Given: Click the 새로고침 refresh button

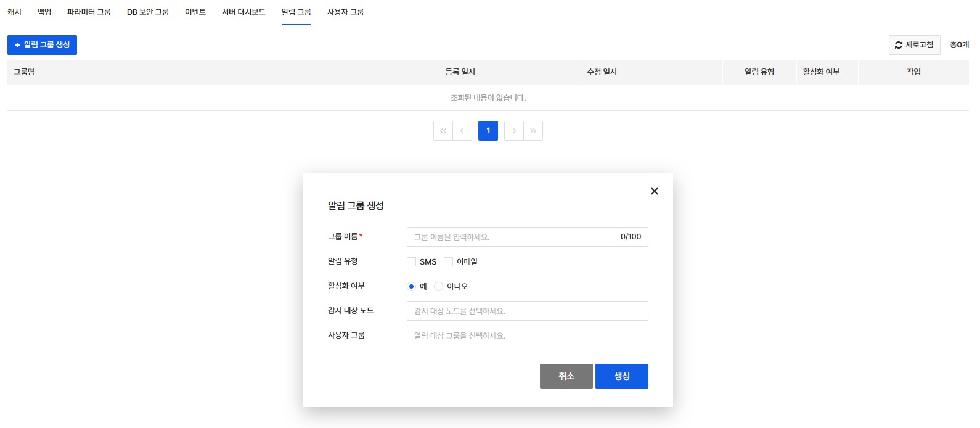Looking at the screenshot, I should (914, 45).
